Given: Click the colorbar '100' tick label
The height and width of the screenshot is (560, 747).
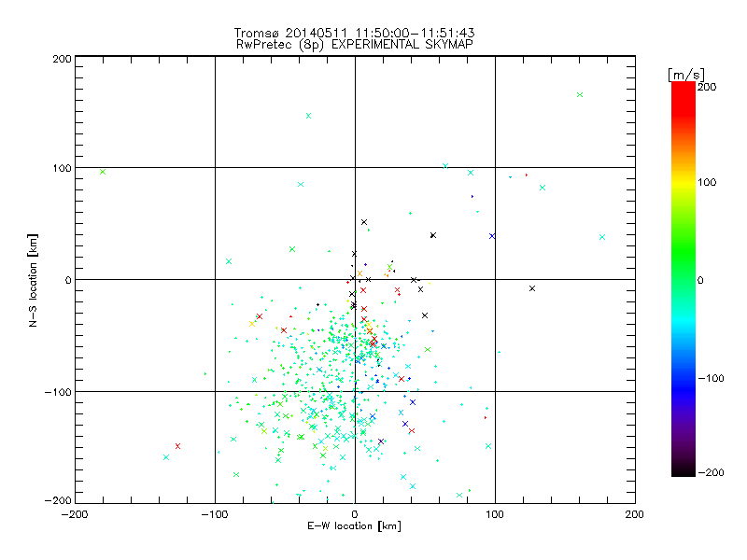Looking at the screenshot, I should pyautogui.click(x=707, y=182).
